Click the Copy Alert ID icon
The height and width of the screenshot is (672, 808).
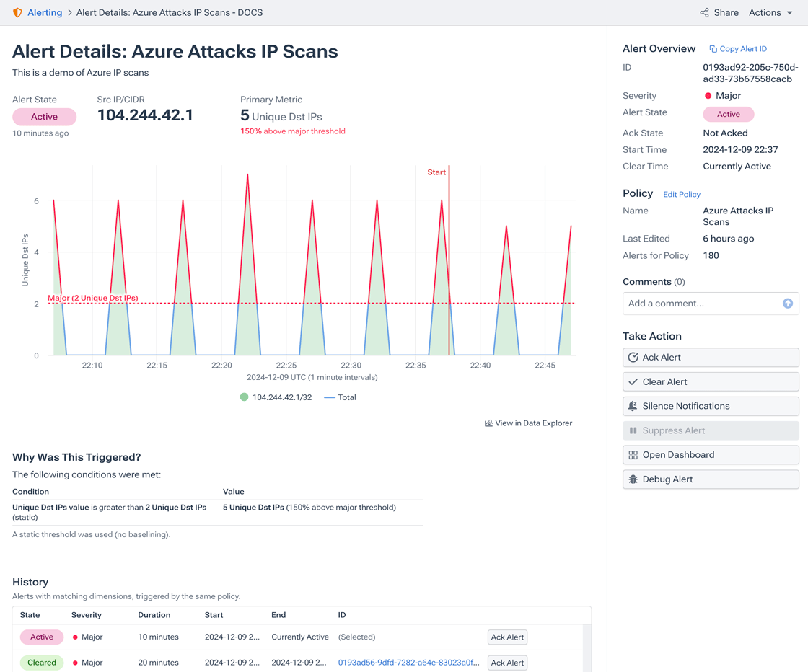pos(713,49)
